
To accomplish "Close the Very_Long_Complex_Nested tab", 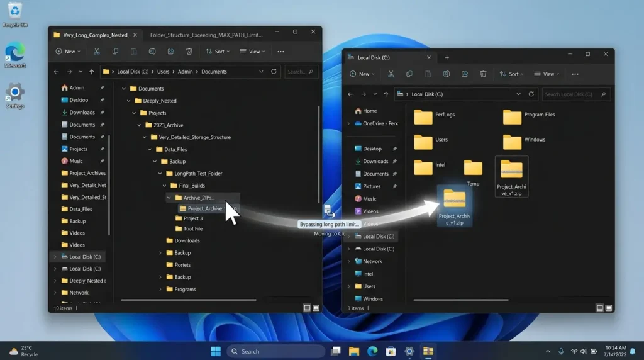I will 135,35.
